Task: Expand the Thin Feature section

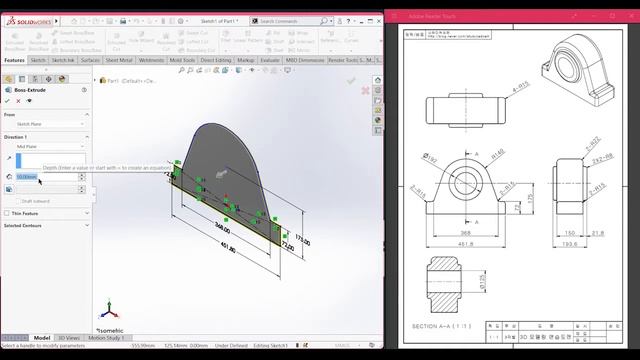Action: click(87, 213)
